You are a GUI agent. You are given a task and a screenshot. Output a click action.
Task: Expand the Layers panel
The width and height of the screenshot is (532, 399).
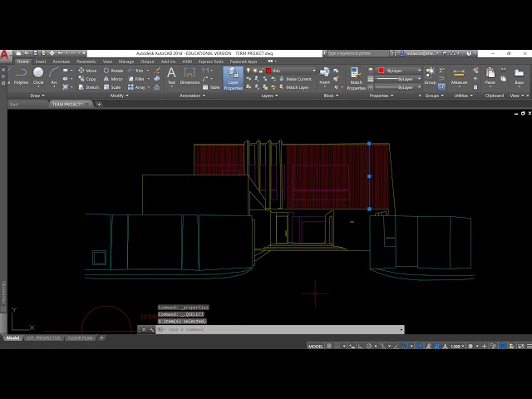[269, 96]
